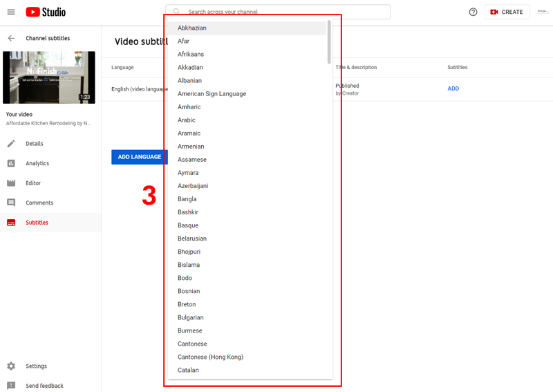553x392 pixels.
Task: Open the hamburger navigation menu
Action: tap(11, 12)
